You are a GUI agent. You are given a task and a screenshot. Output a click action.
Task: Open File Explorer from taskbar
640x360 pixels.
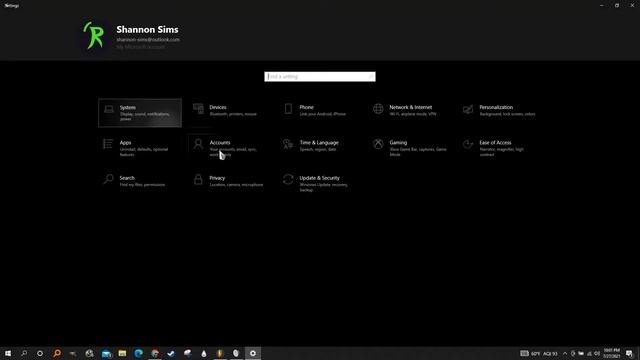pyautogui.click(x=122, y=353)
